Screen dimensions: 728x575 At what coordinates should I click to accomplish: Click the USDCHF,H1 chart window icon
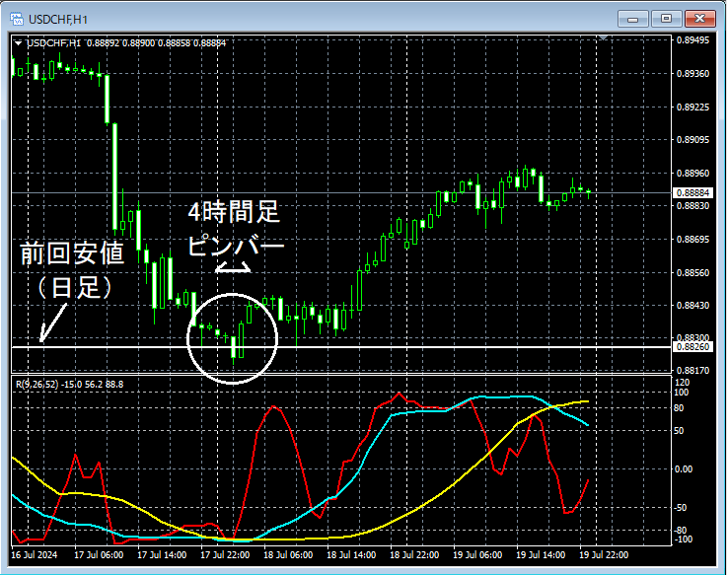click(16, 19)
